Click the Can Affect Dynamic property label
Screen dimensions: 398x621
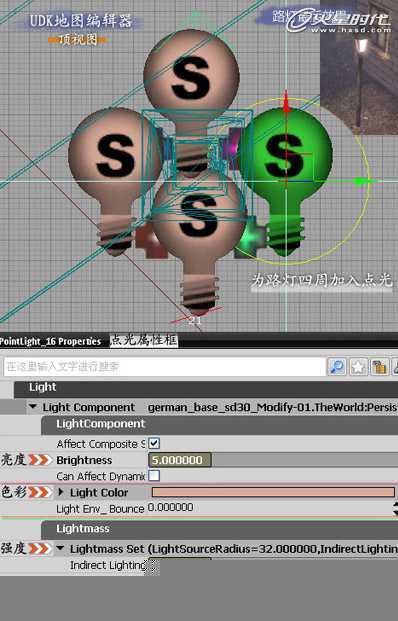101,476
